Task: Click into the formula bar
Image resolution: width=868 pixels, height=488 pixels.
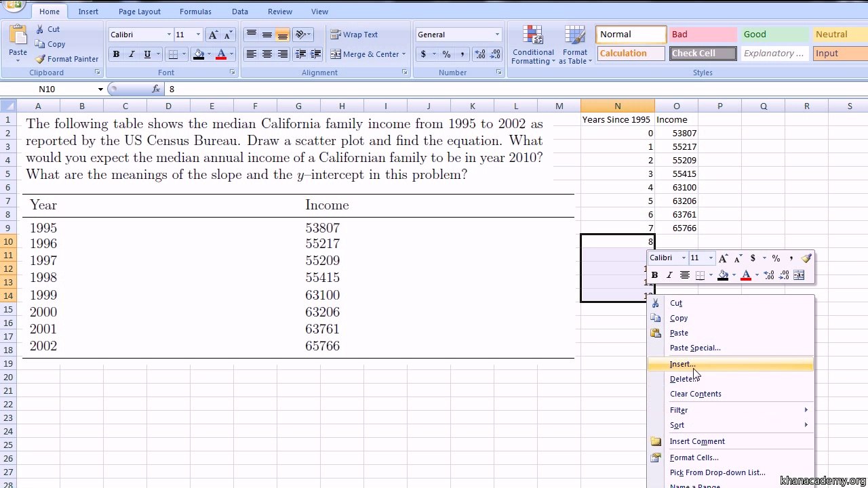Action: tap(515, 89)
